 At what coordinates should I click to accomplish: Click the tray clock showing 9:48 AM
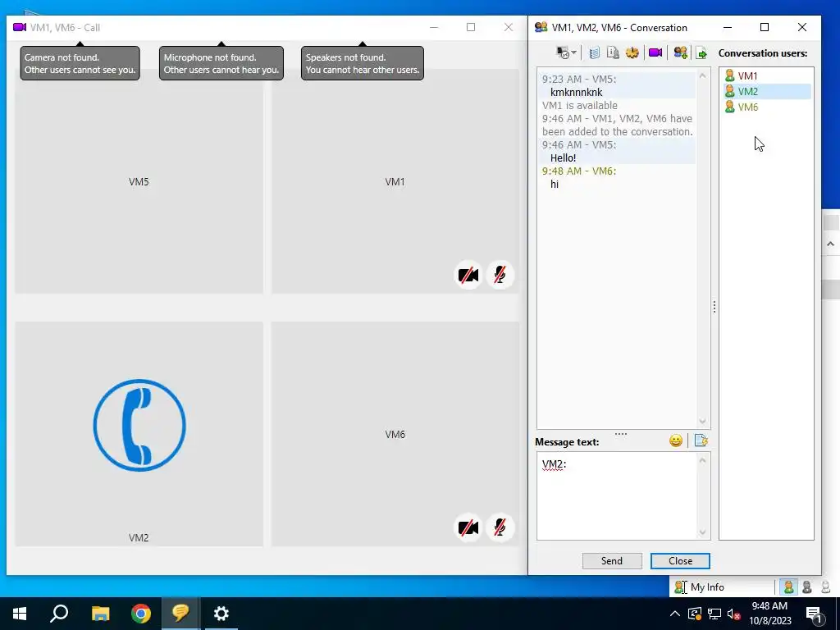[x=769, y=614]
